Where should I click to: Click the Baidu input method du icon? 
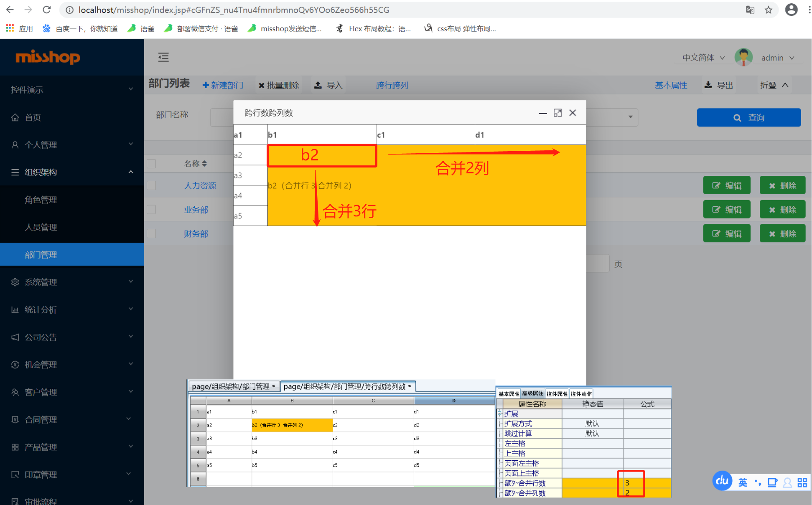click(722, 481)
